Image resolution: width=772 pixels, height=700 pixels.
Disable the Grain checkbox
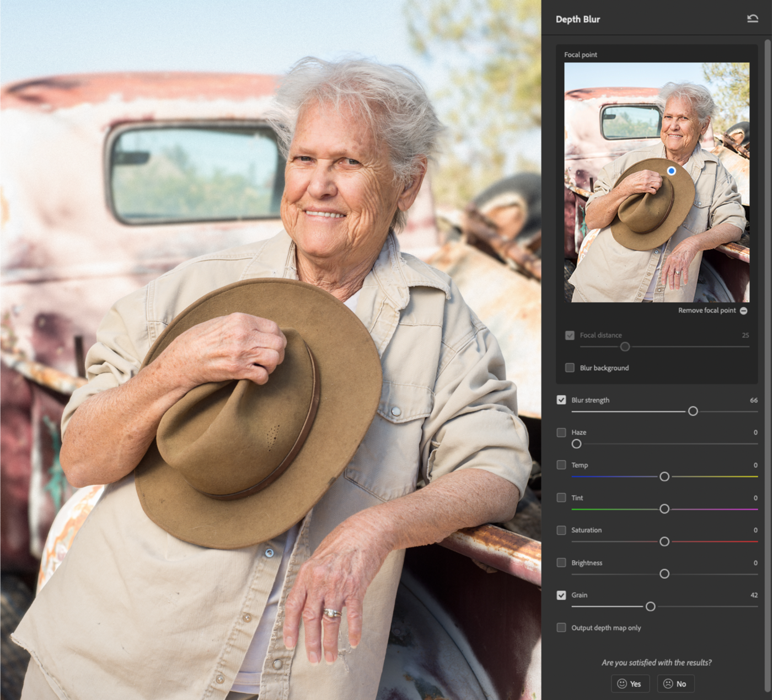[561, 595]
